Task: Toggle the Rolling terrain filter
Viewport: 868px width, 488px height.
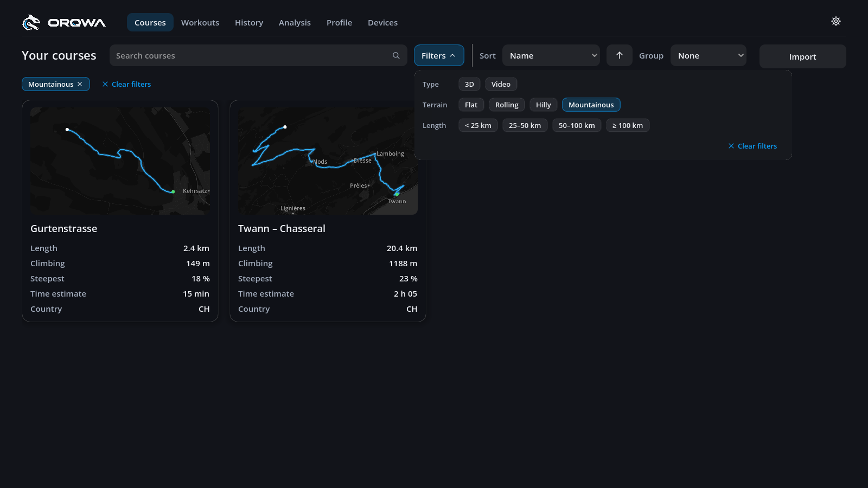Action: tap(507, 105)
